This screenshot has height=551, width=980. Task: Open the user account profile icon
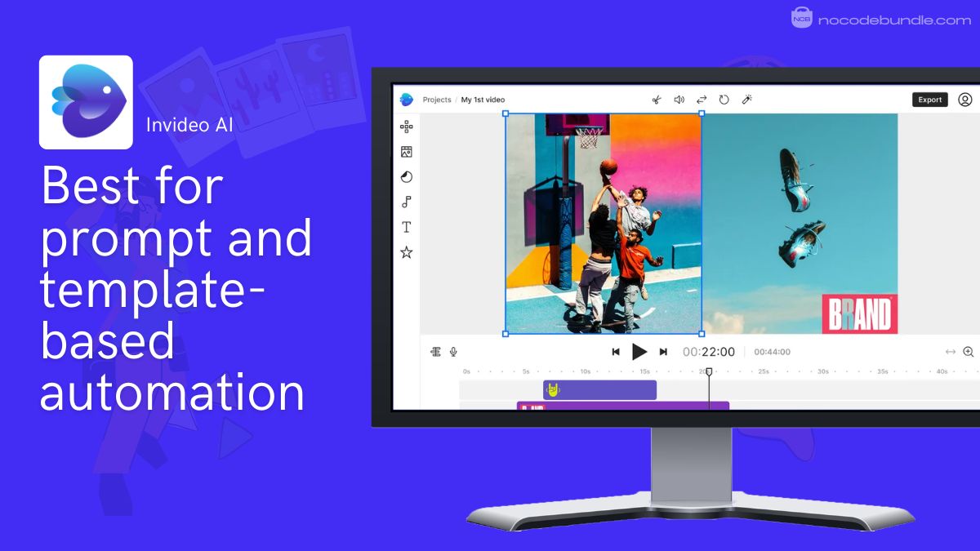click(964, 100)
